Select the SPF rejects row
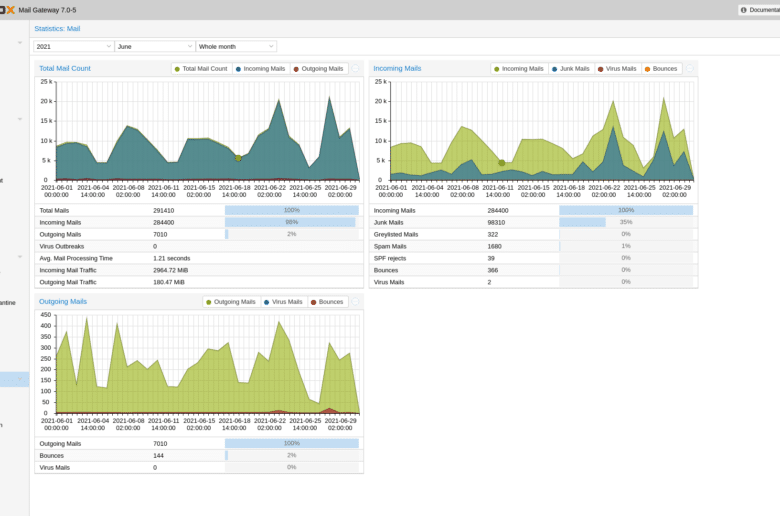This screenshot has width=780, height=516. (533, 258)
